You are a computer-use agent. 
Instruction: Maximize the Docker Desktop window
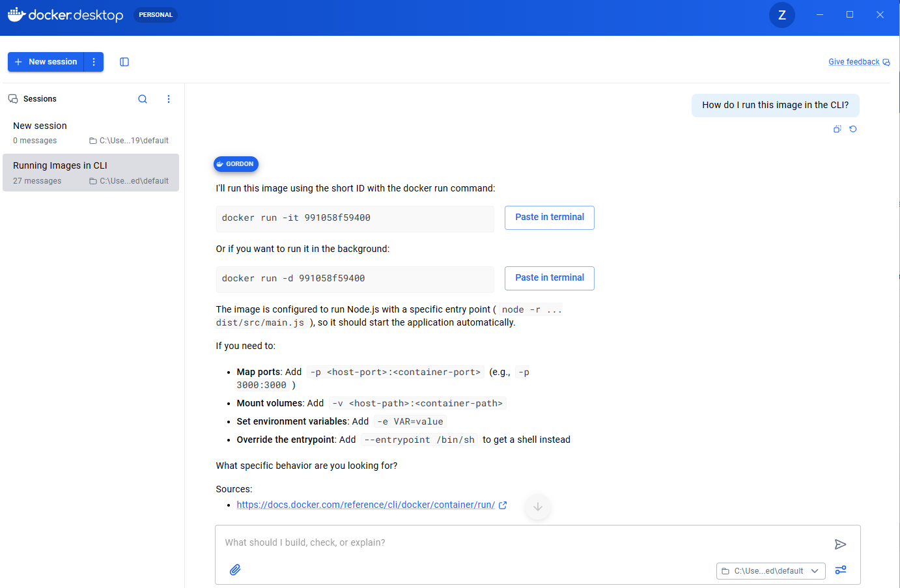pos(850,14)
